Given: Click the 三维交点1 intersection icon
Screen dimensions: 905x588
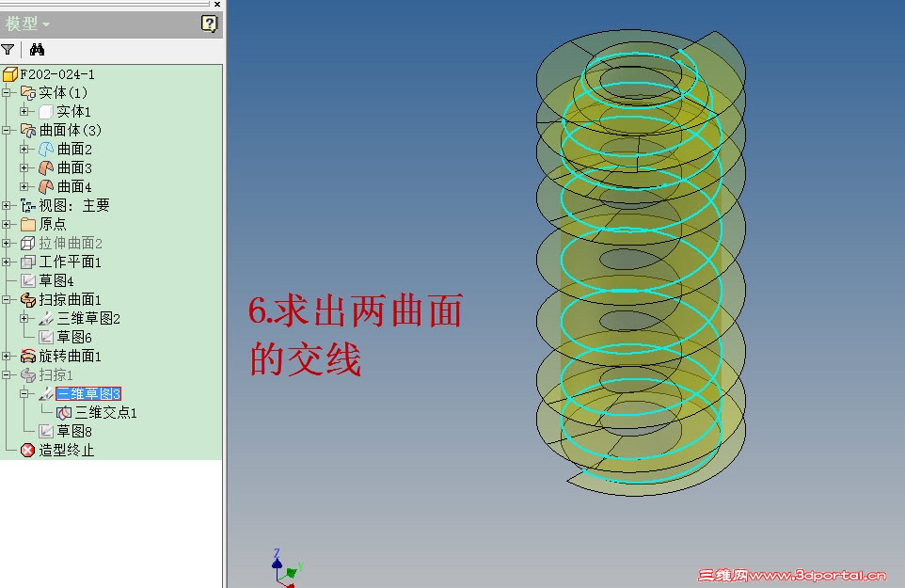Looking at the screenshot, I should tap(63, 413).
